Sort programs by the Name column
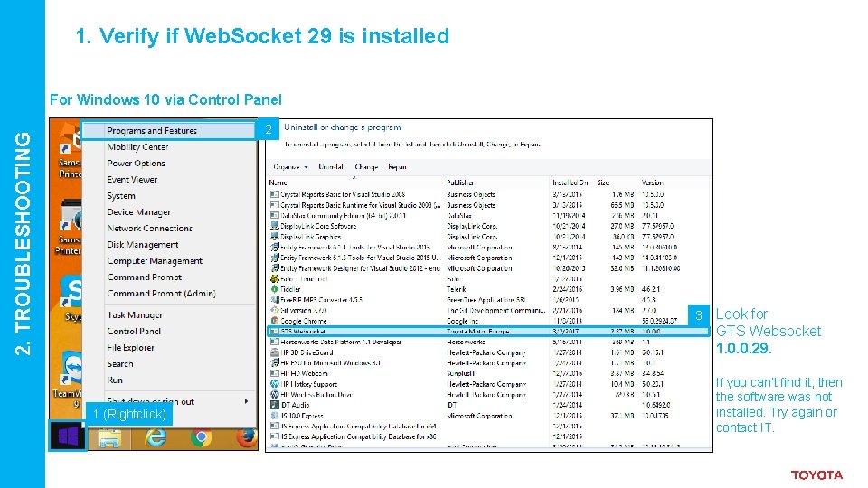Viewport: 868px width, 488px height. tap(278, 183)
